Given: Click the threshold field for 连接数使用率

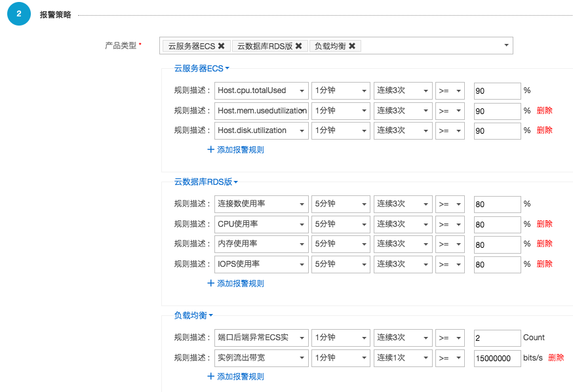Looking at the screenshot, I should (x=498, y=205).
